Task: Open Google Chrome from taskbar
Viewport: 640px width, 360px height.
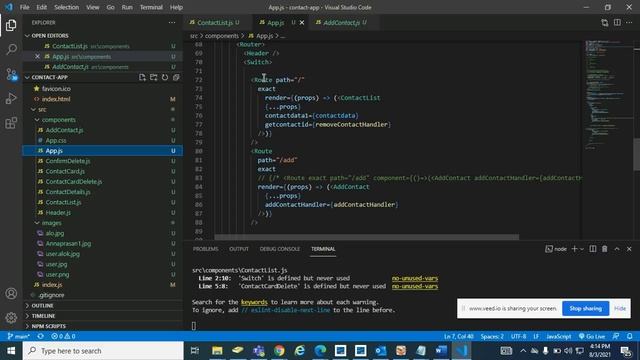Action: tap(279, 351)
